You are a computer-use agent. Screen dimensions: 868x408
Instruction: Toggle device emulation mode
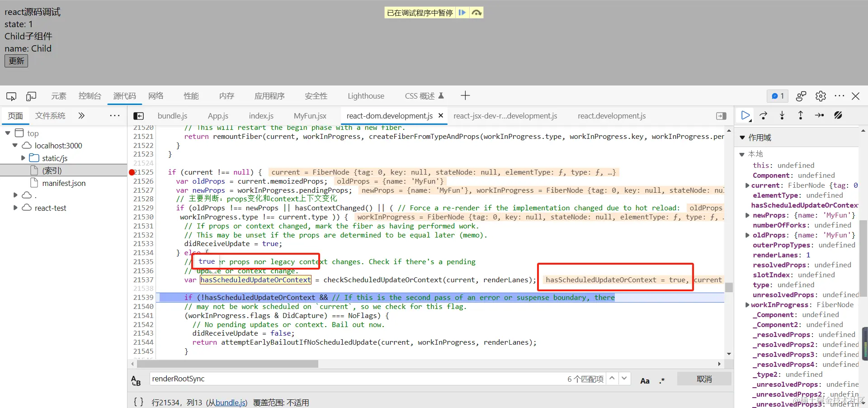tap(31, 96)
